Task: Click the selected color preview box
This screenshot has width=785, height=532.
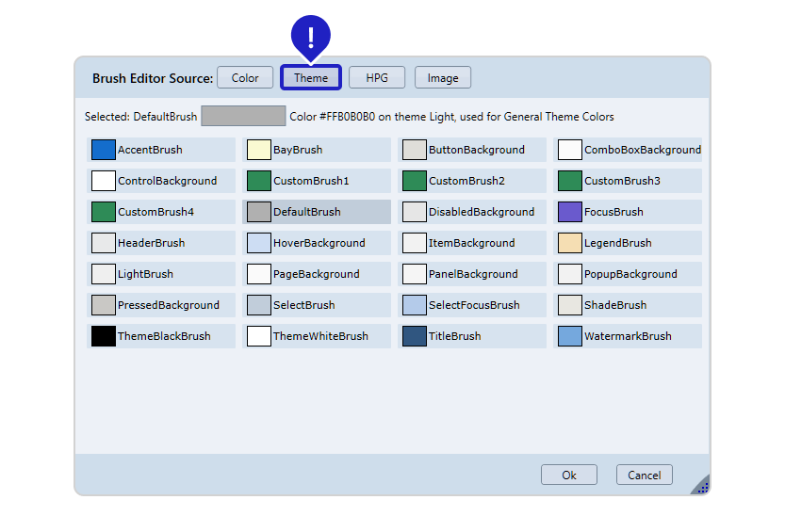Action: (243, 117)
